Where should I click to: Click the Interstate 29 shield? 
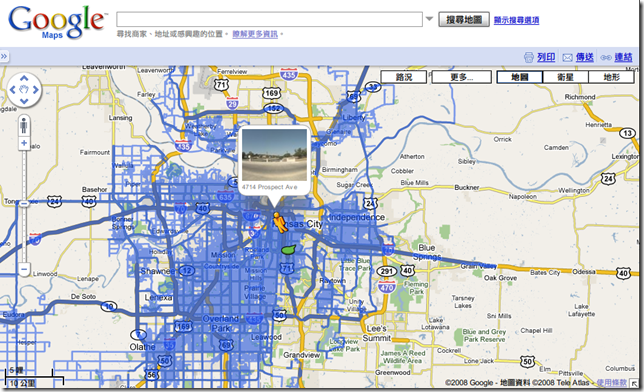coord(232,103)
